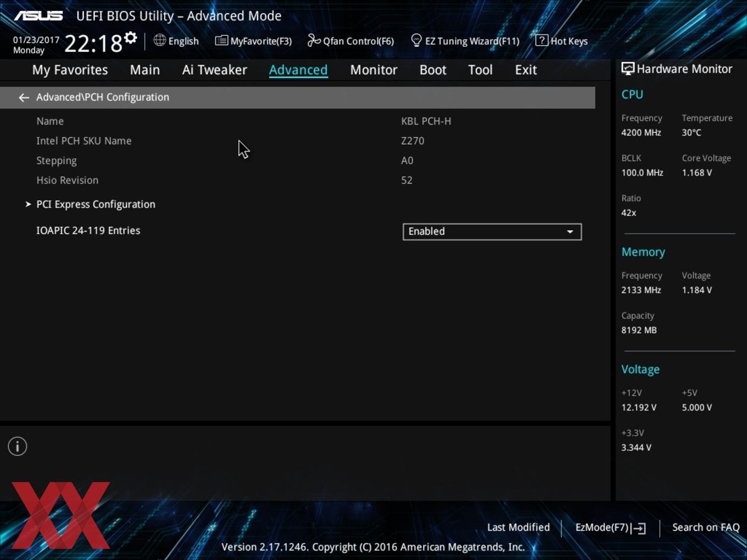Open Qfan Control(F6)
Viewport: 747px width, 560px height.
[x=350, y=41]
